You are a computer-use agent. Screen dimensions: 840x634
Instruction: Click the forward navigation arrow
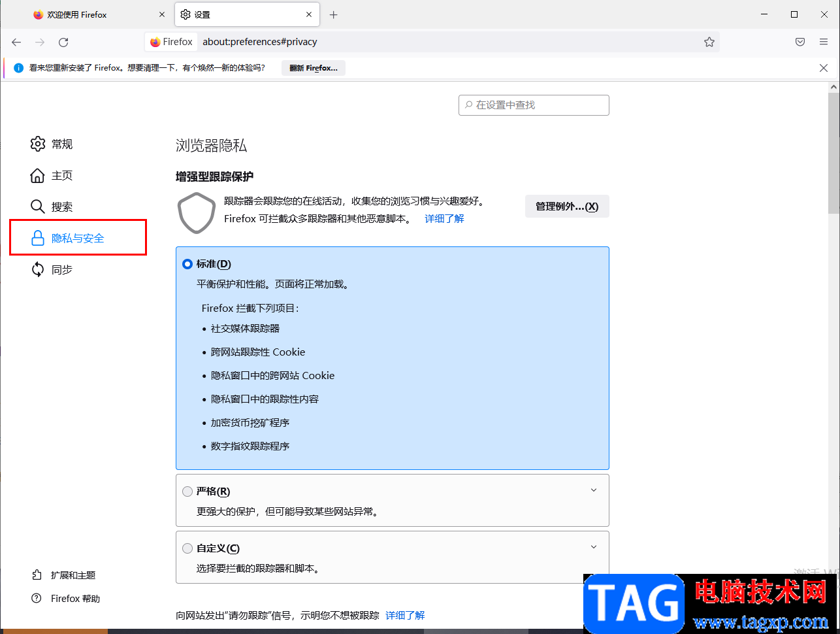(x=40, y=42)
